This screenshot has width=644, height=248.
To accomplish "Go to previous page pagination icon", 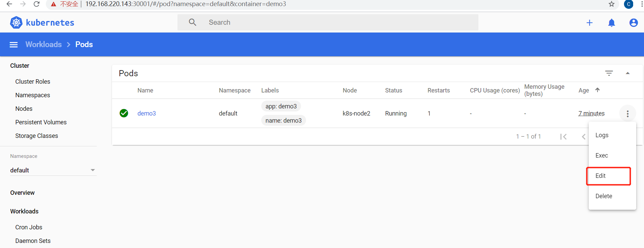I will (584, 137).
